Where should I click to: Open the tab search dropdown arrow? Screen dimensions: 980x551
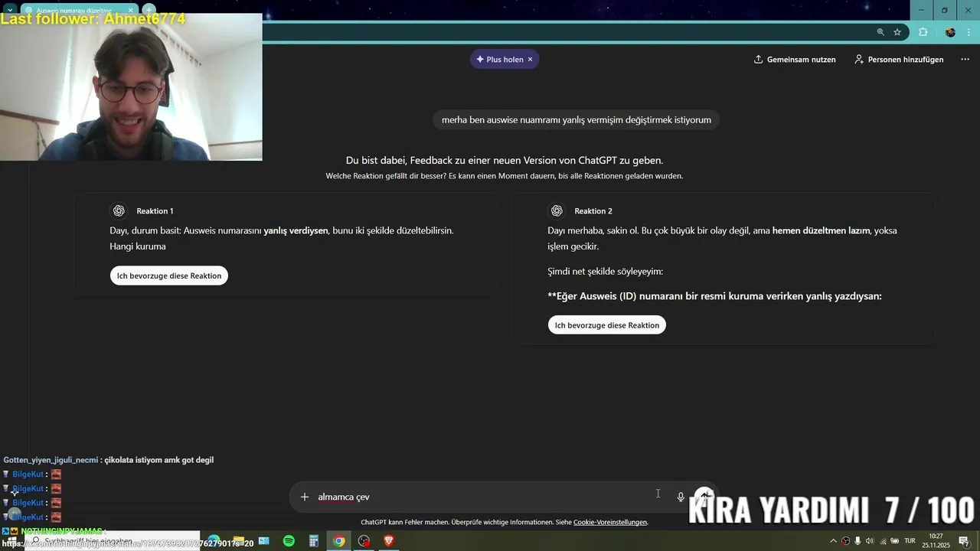[x=10, y=10]
